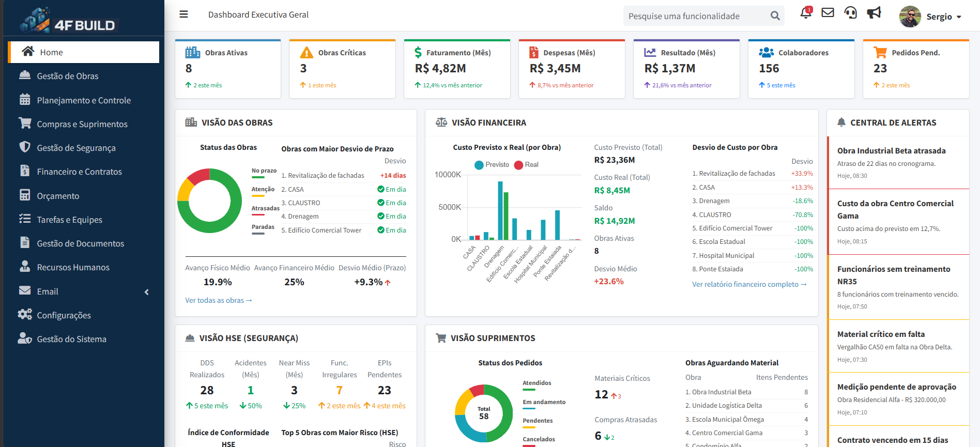Click the Email envelope icon in sidebar
Viewport: 980px width, 447px height.
[25, 291]
